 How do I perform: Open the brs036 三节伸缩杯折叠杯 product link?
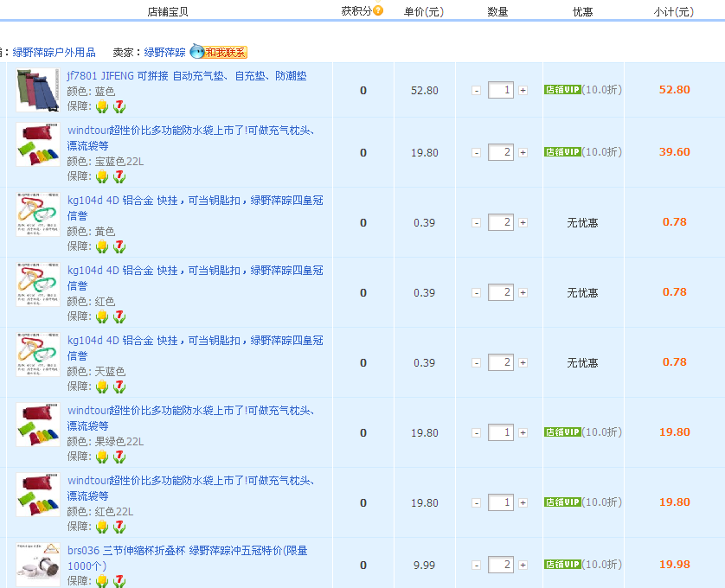coord(188,558)
